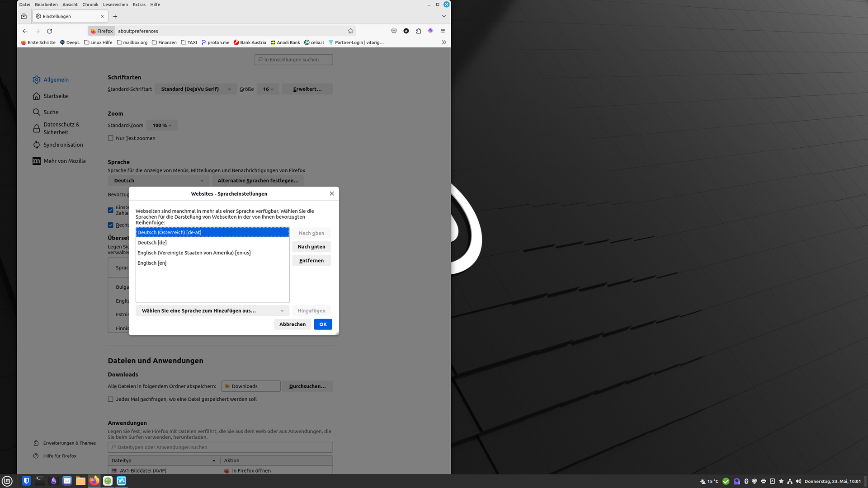
Task: Open the Chronik menu
Action: 90,5
